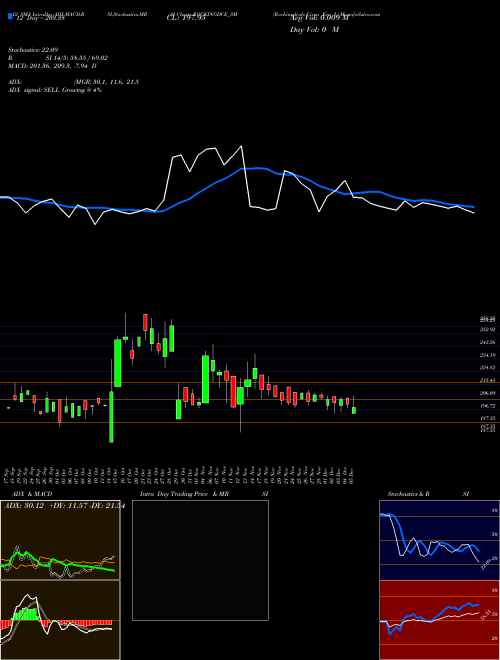The height and width of the screenshot is (660, 500).
Task: Click the 'SI 14/3: 38.55 / 69.02' reading
Action: point(77,58)
